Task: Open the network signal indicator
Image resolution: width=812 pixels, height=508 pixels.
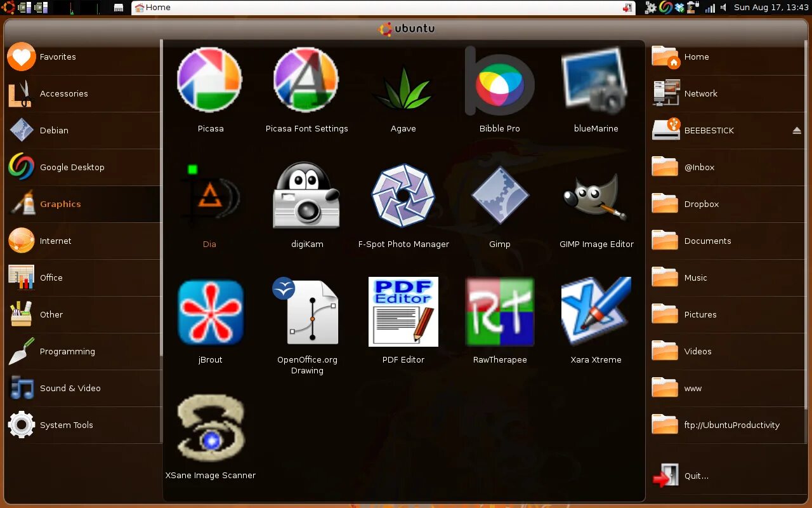Action: (710, 8)
